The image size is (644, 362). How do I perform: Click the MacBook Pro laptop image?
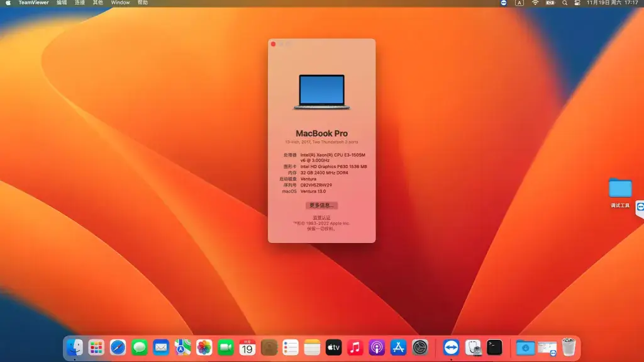point(321,92)
